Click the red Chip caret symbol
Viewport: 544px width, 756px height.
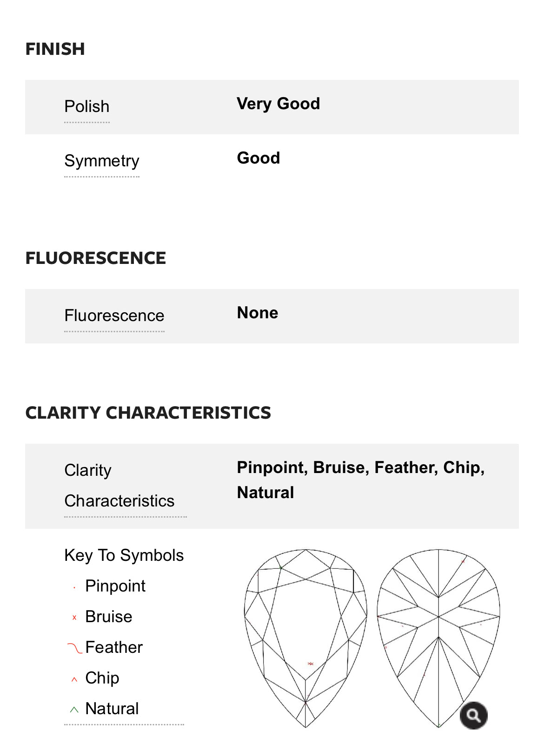click(x=74, y=679)
